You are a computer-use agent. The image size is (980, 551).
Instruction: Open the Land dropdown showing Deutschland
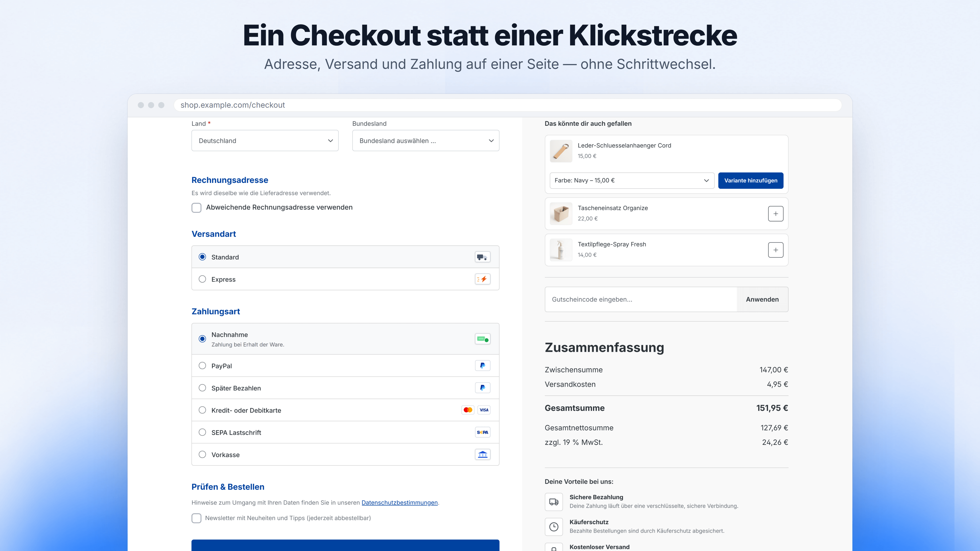tap(265, 141)
